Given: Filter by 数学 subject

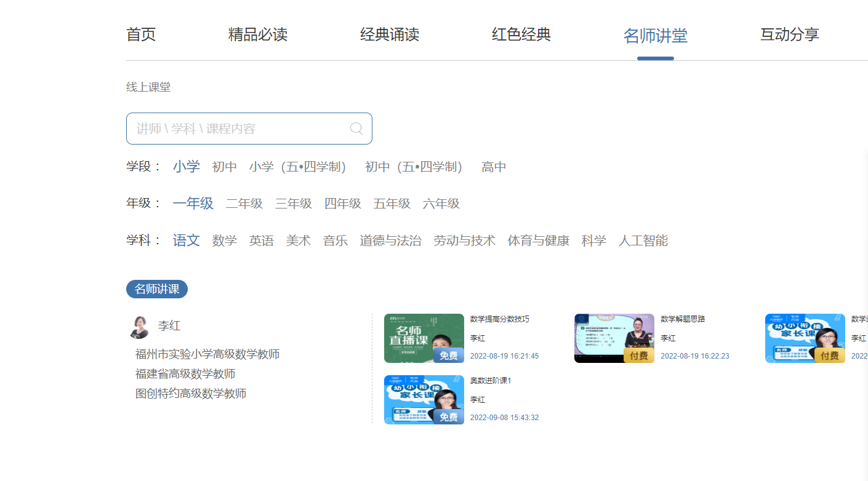Looking at the screenshot, I should (225, 240).
